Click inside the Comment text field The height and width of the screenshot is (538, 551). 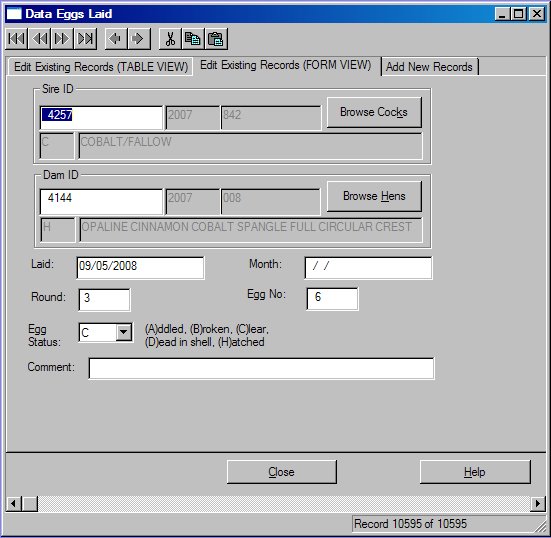[x=261, y=368]
